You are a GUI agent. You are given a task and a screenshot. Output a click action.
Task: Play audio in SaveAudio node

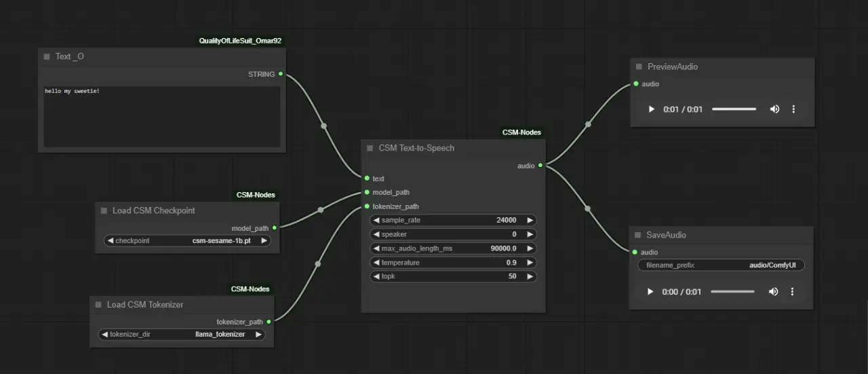[x=650, y=292]
